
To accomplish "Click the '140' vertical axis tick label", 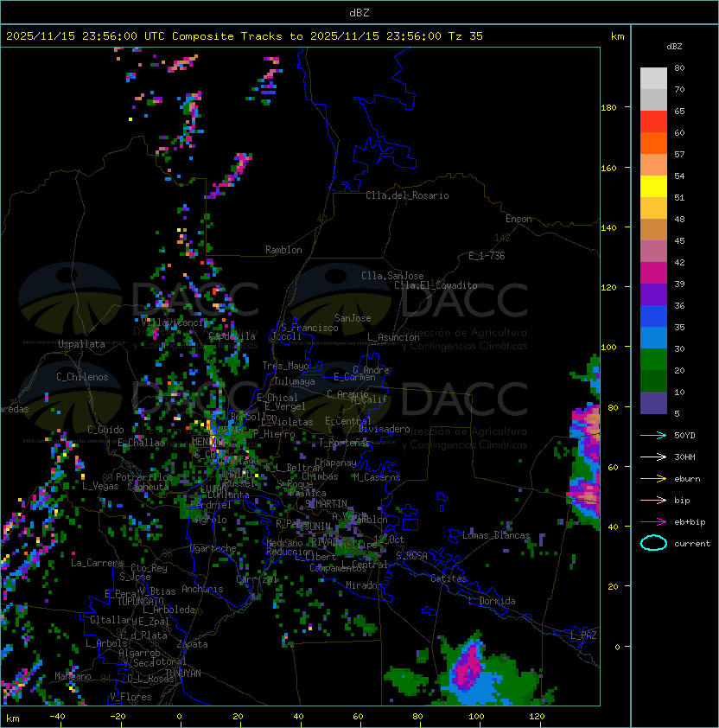I will coord(608,228).
